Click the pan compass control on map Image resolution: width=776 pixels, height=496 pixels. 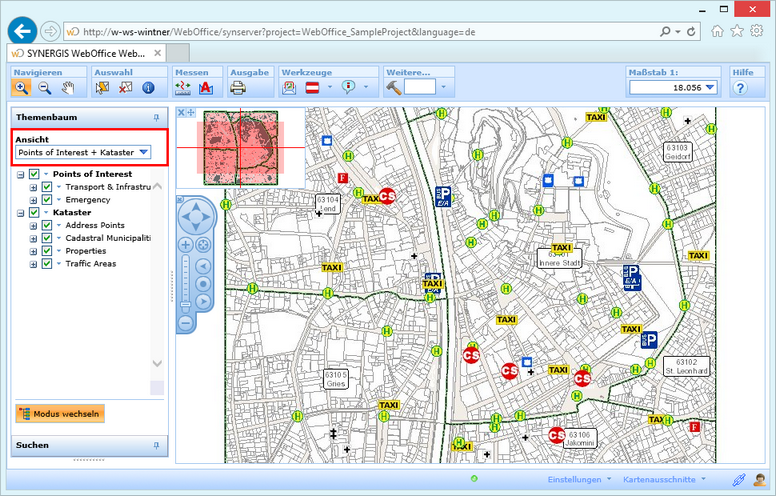197,216
